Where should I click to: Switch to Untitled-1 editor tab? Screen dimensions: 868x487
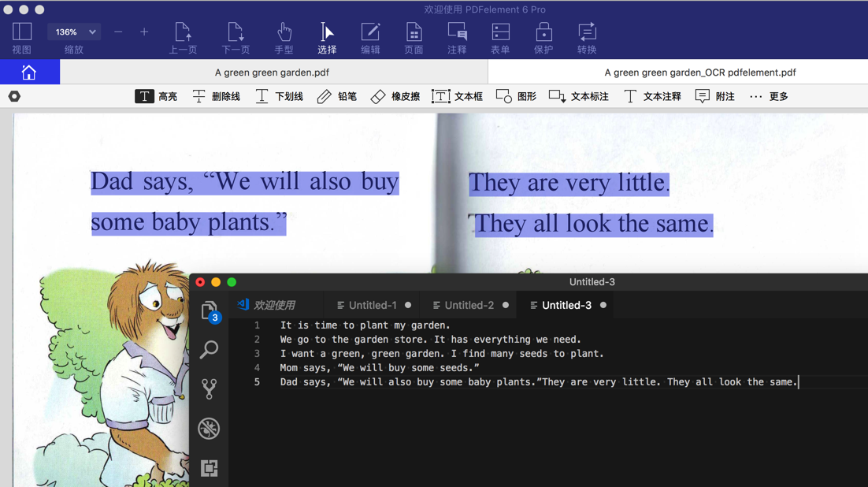click(x=372, y=305)
